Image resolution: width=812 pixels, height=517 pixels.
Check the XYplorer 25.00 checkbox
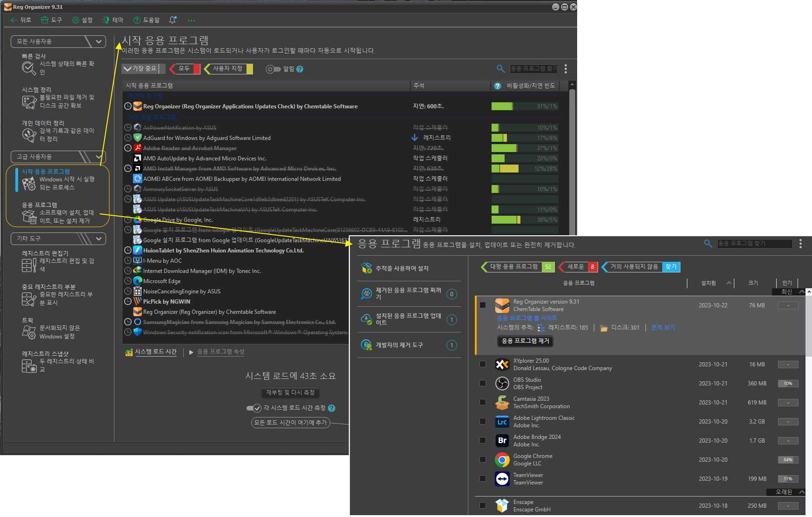click(x=483, y=365)
